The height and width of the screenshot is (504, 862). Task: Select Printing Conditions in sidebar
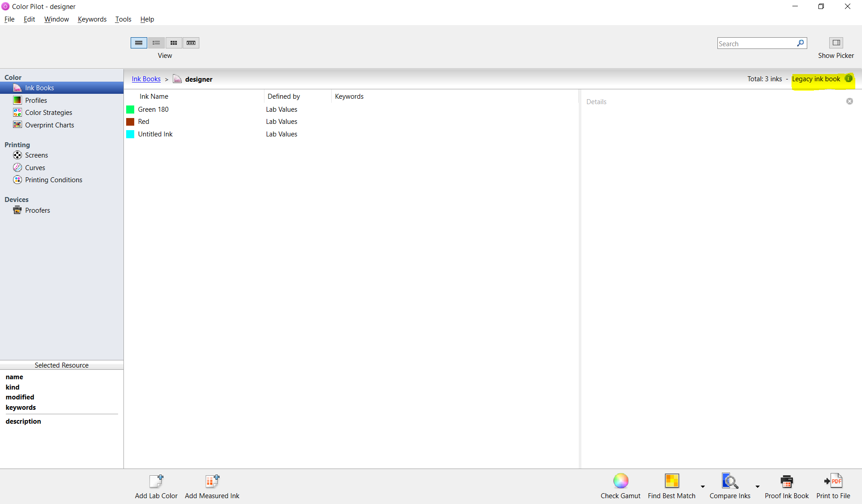pyautogui.click(x=53, y=180)
